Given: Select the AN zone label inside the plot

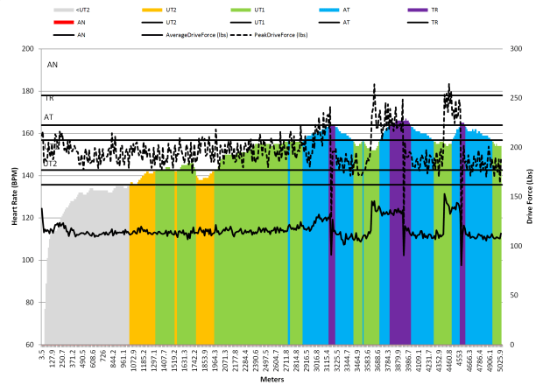Looking at the screenshot, I should pos(53,65).
